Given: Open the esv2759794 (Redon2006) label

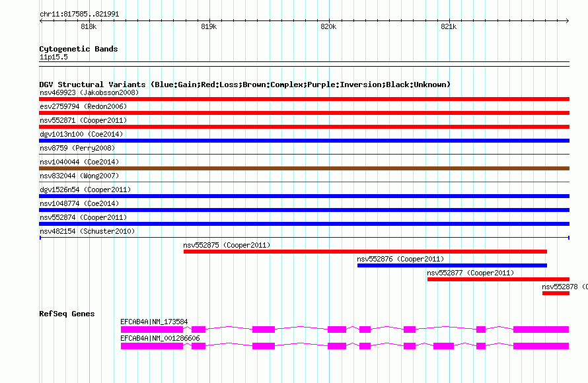Looking at the screenshot, I should (83, 106).
